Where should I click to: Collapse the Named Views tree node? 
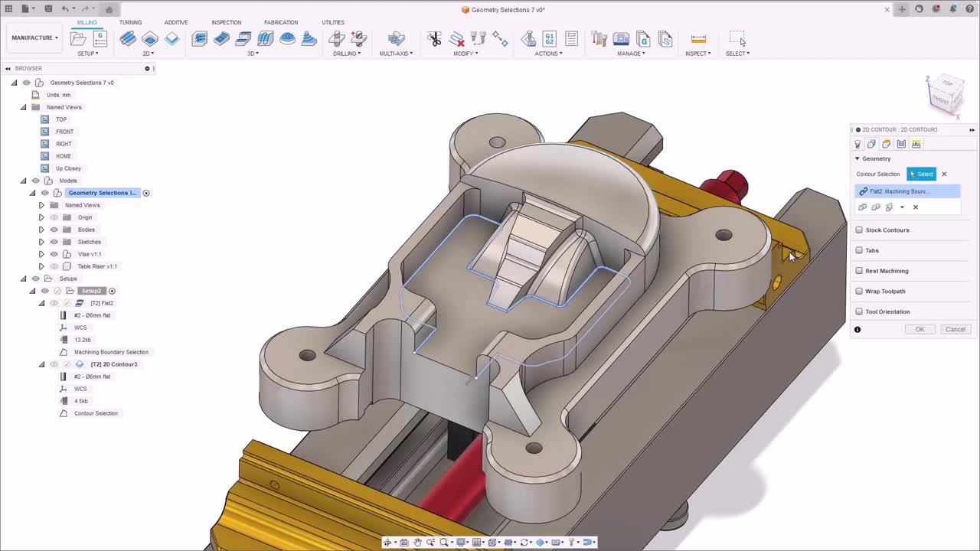pos(23,107)
